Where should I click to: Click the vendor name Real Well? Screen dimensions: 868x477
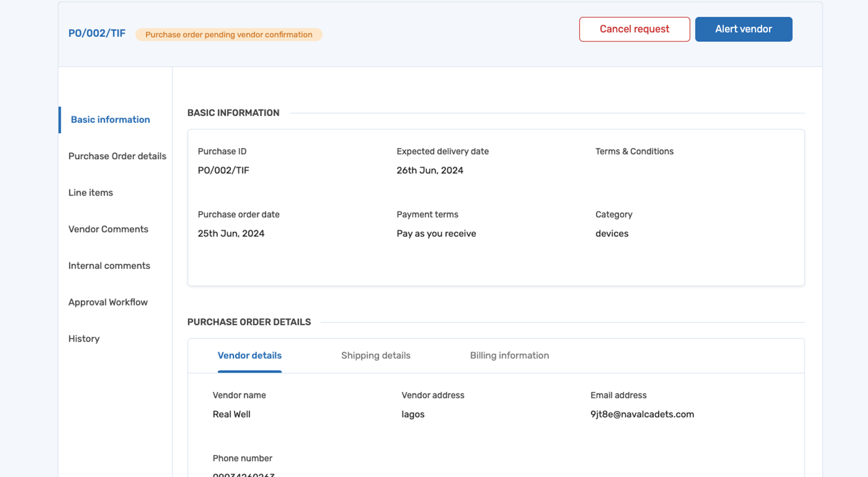pos(232,414)
